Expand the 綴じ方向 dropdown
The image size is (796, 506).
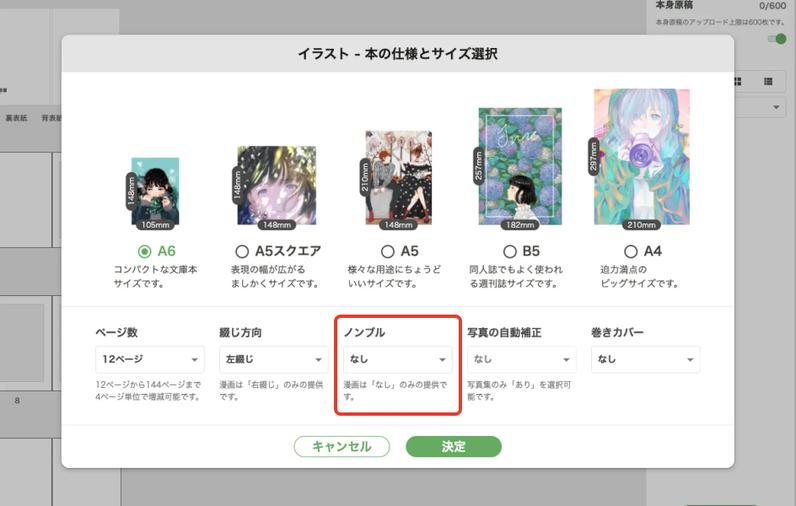(x=274, y=359)
